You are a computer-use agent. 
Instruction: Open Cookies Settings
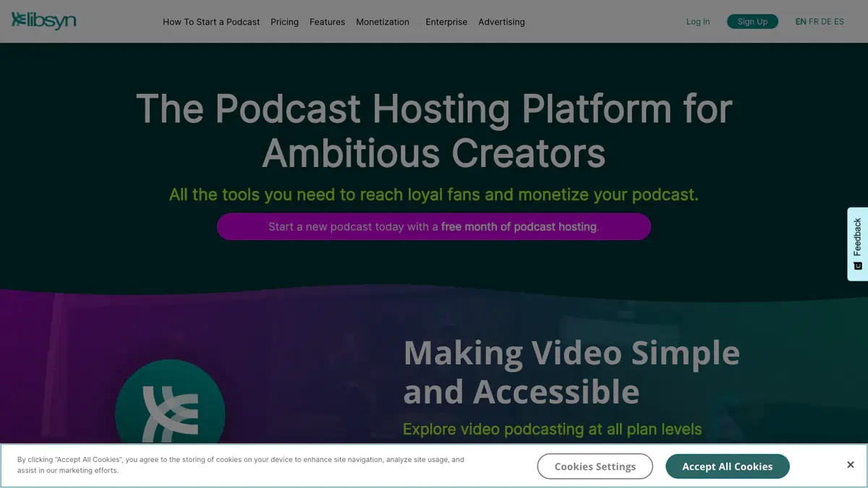595,466
